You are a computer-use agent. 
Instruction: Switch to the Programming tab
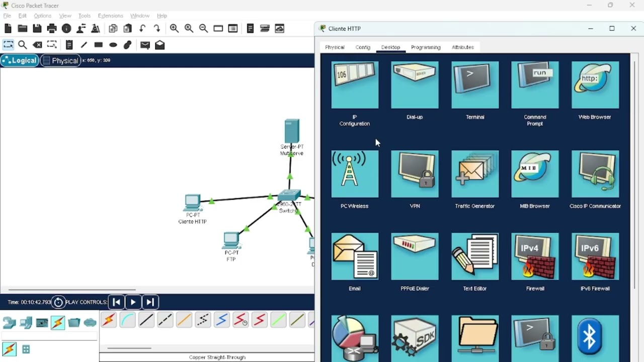point(426,47)
